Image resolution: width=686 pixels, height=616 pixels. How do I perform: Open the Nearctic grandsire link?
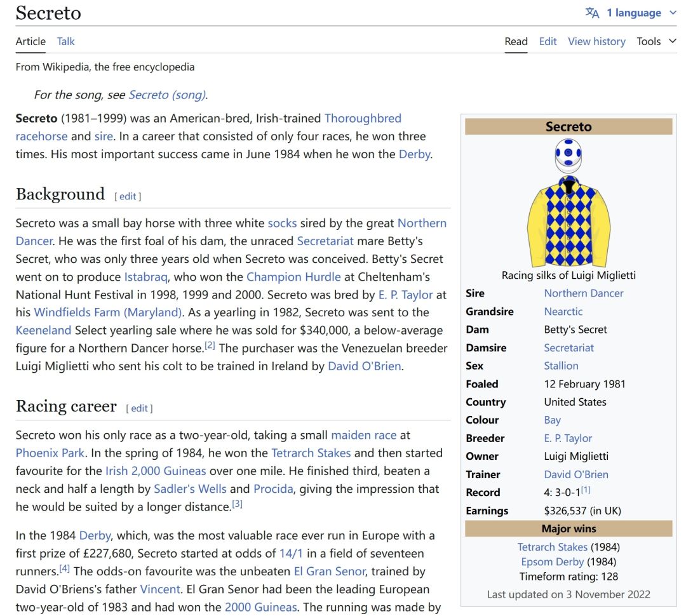click(x=563, y=312)
